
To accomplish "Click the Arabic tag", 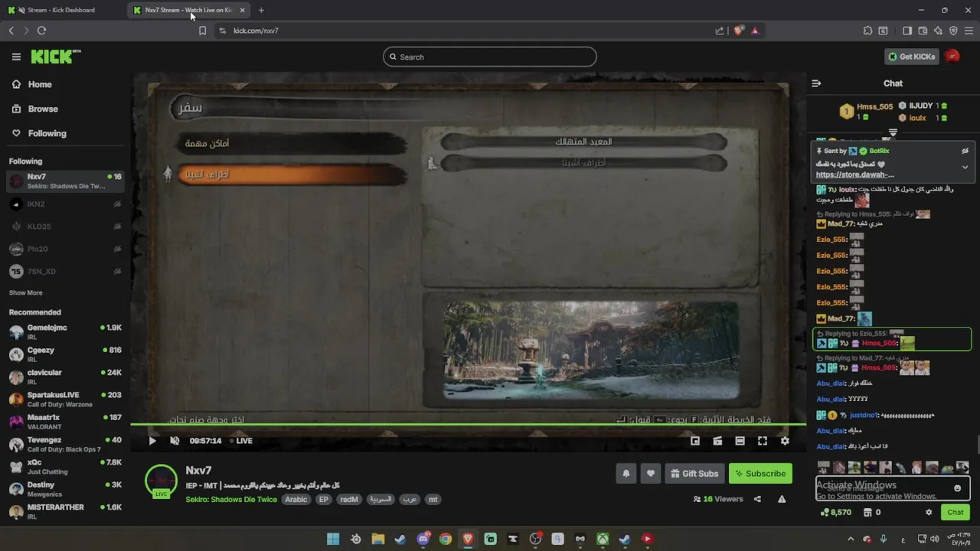I will (296, 499).
